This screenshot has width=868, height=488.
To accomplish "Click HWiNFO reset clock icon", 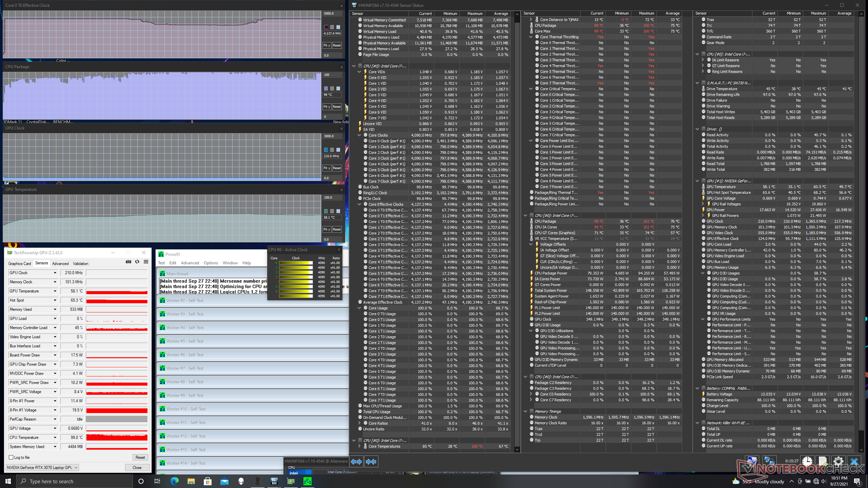I will 807,462.
